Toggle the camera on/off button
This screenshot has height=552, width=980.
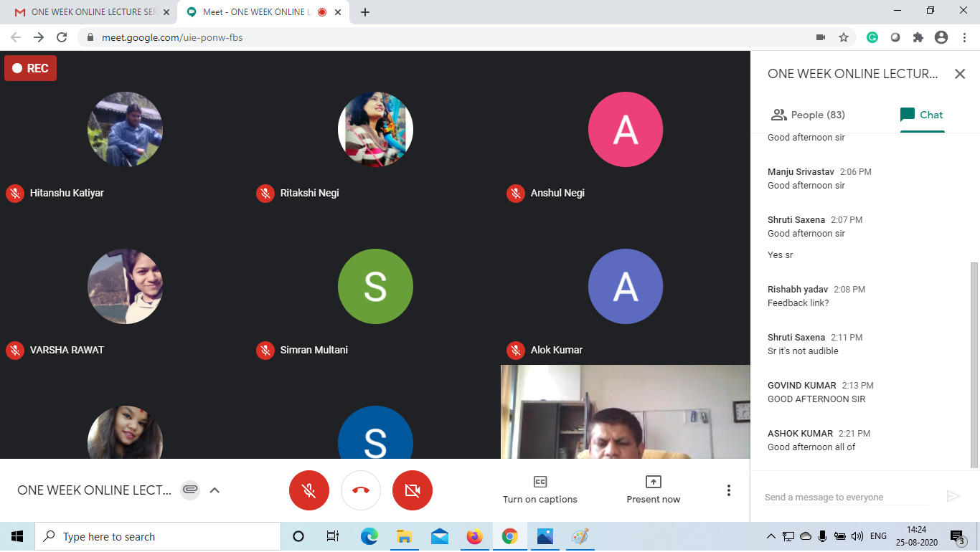pyautogui.click(x=413, y=490)
